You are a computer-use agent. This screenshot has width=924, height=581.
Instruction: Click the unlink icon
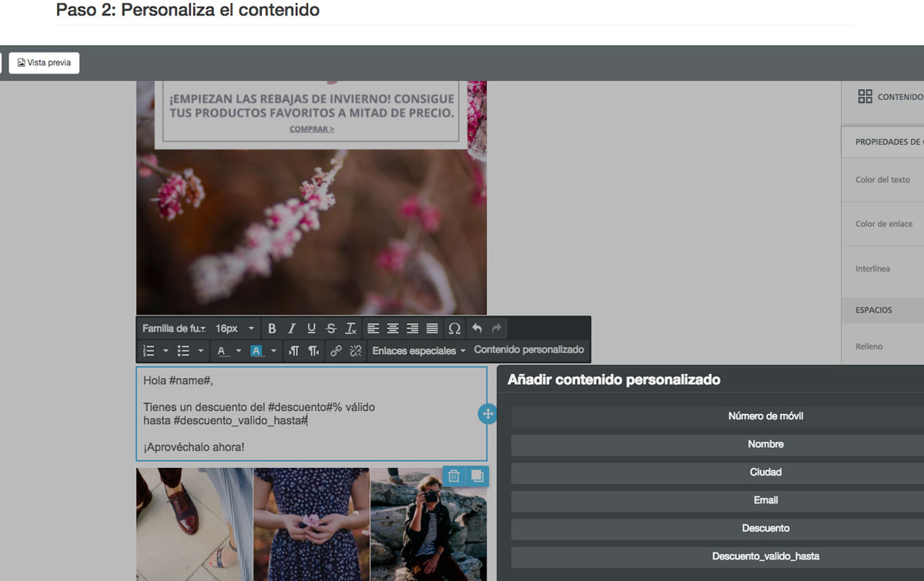[x=356, y=351]
